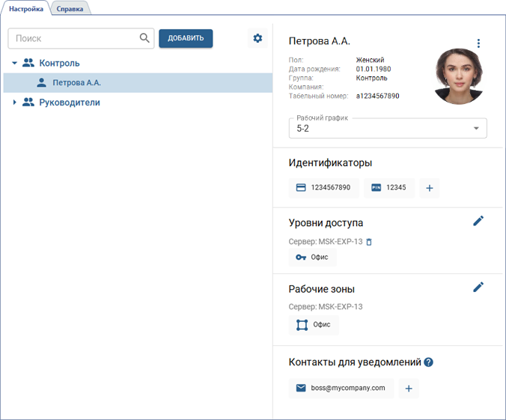This screenshot has height=420, width=506.
Task: Add notification contact with plus icon
Action: click(409, 388)
